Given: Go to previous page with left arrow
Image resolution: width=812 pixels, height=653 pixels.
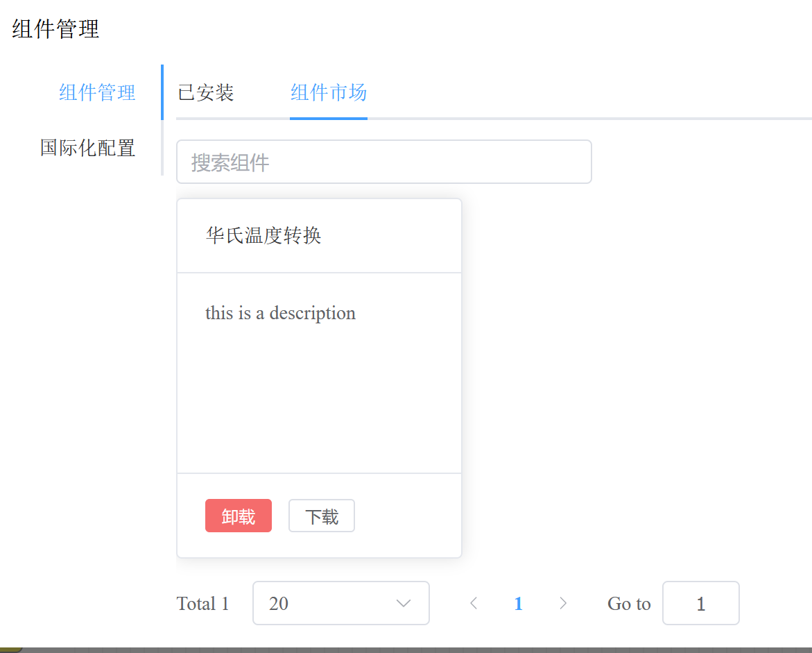Looking at the screenshot, I should point(474,604).
